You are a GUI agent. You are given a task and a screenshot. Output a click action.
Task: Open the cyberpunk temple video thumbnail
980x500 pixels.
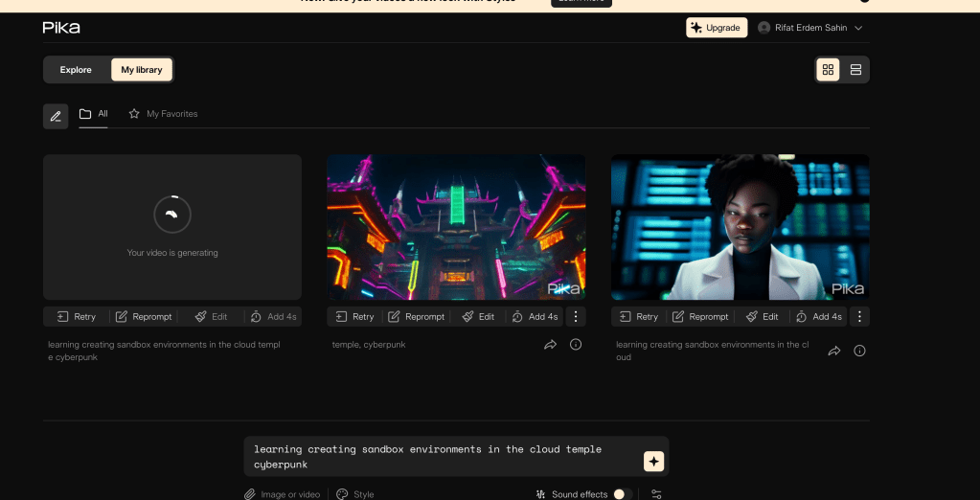(x=456, y=227)
